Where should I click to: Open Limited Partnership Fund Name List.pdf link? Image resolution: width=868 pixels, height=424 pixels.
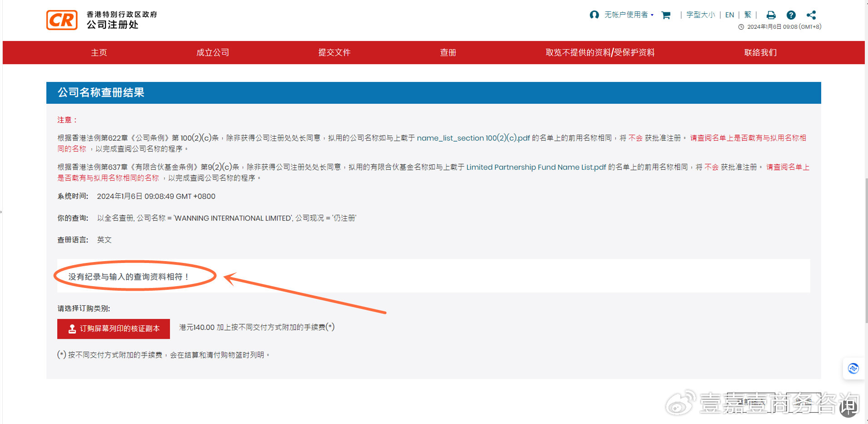pyautogui.click(x=536, y=167)
